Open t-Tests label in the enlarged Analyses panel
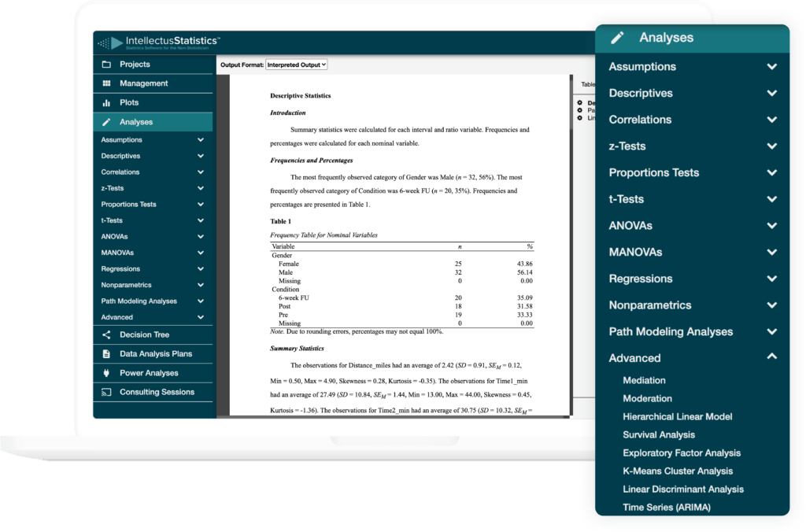This screenshot has height=532, width=806. click(x=626, y=199)
